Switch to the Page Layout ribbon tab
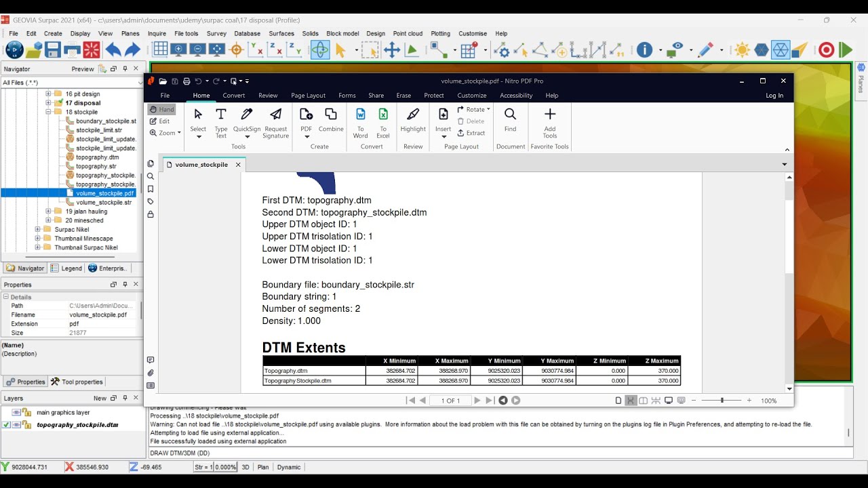868x488 pixels. coord(309,96)
